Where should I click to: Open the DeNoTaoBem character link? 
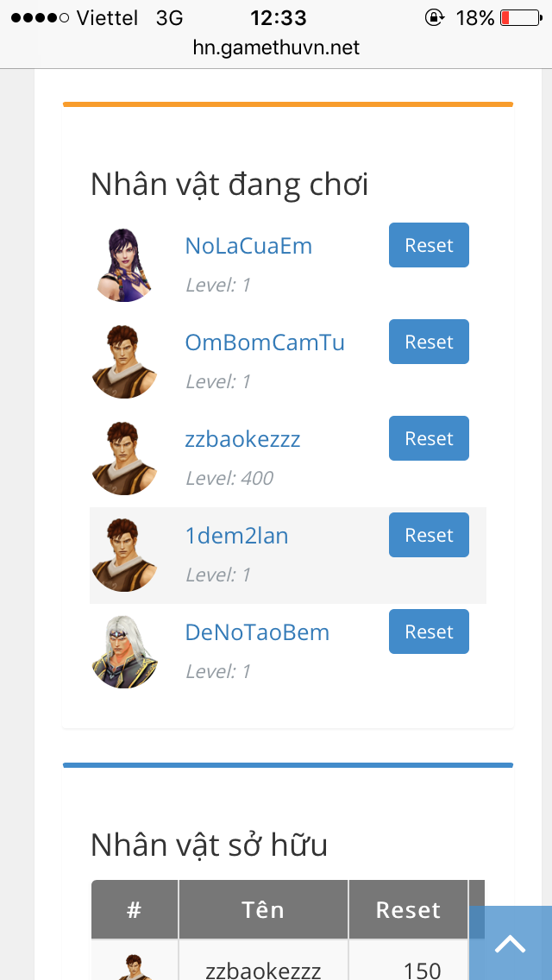point(257,632)
